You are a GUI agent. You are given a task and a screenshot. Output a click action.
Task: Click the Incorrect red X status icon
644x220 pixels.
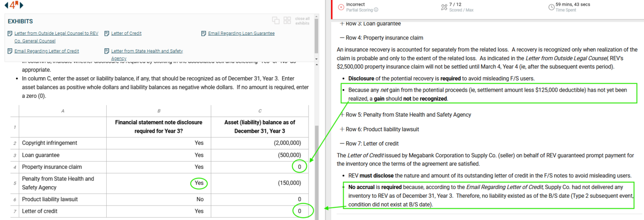[341, 7]
